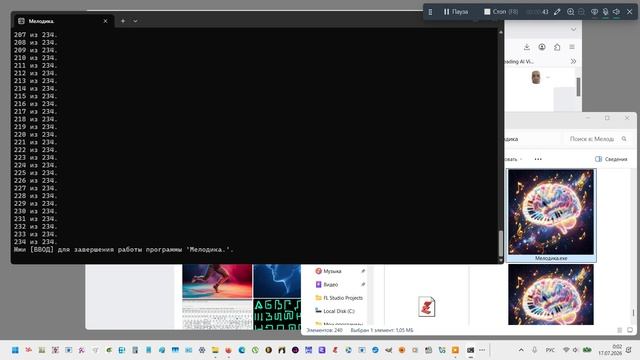Open the terminal profiles dropdown arrow
Screen dimensions: 640x360
click(135, 21)
